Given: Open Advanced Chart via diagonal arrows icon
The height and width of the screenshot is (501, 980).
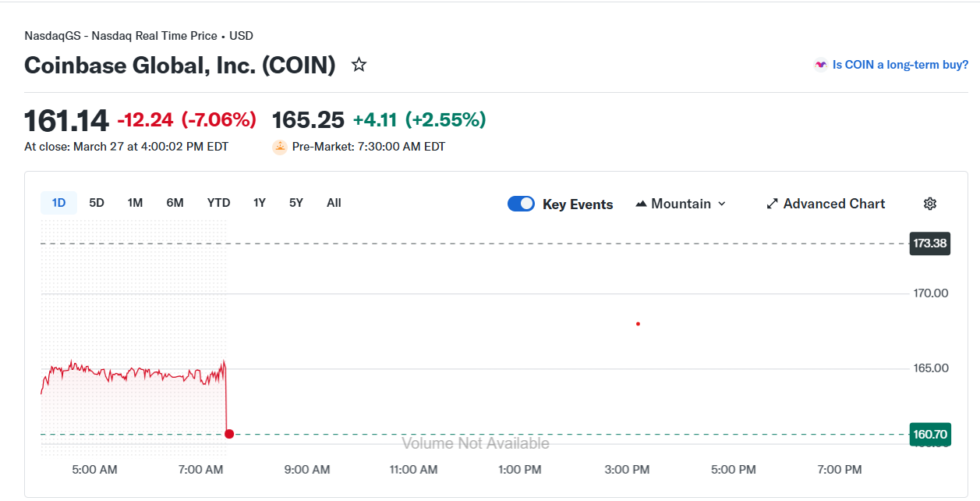Looking at the screenshot, I should pos(771,203).
